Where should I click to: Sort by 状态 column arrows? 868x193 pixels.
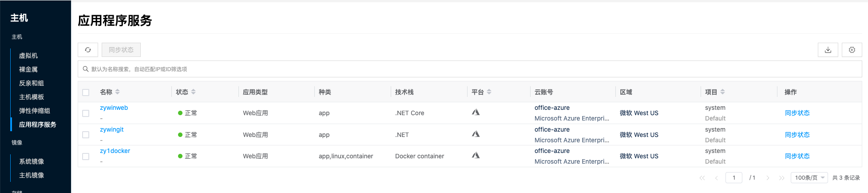pos(194,92)
